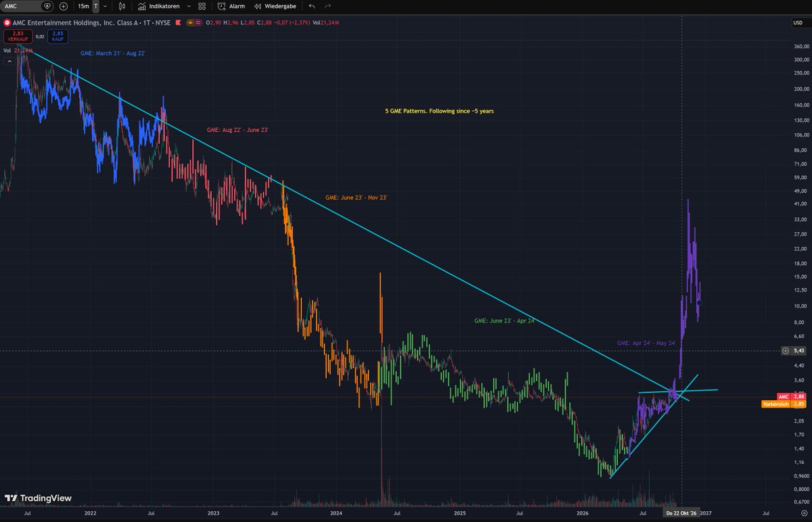Start Wiedergabe bar replay
This screenshot has width=812, height=522.
click(275, 6)
